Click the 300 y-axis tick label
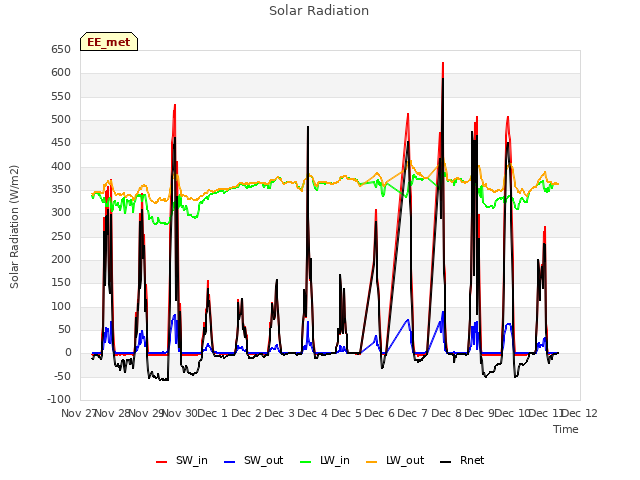The width and height of the screenshot is (640, 480). (x=61, y=213)
